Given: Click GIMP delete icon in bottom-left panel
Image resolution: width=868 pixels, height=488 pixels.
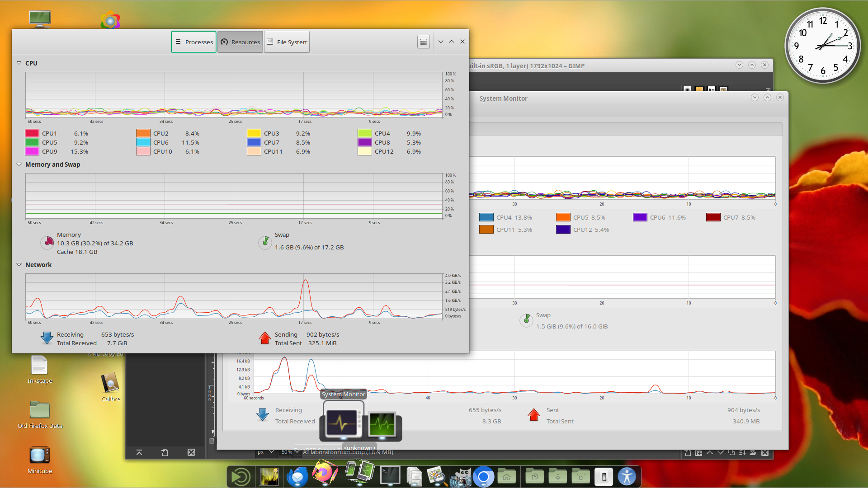Looking at the screenshot, I should click(x=191, y=452).
